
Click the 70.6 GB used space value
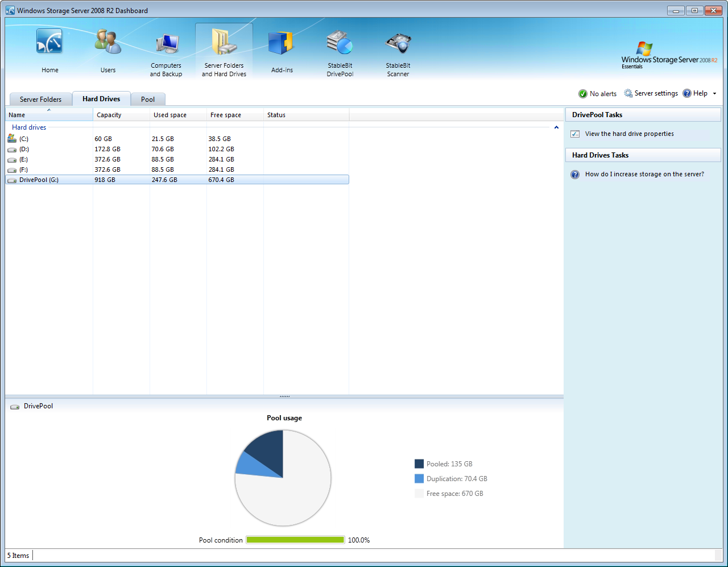click(x=163, y=149)
